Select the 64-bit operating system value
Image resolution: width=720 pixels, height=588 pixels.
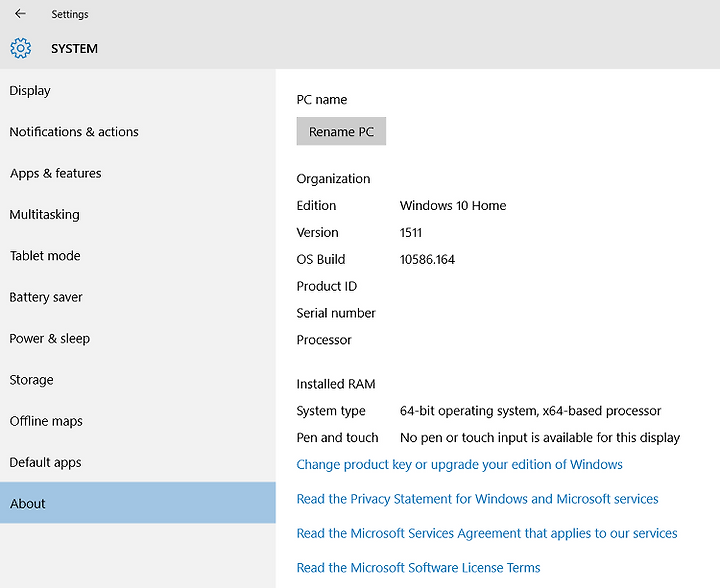click(x=530, y=411)
